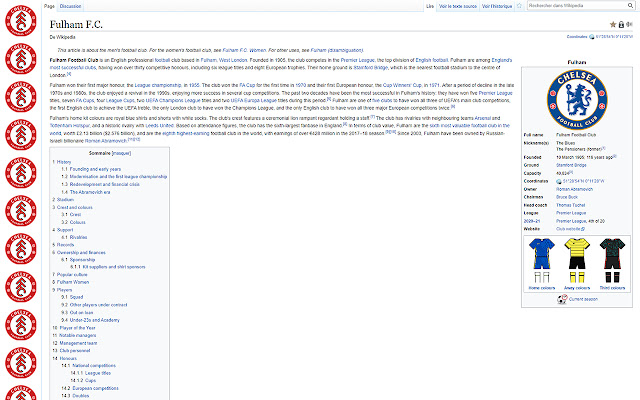Go to 6 Ownership and finances
Image resolution: width=640 pixels, height=400 pixels.
79,253
